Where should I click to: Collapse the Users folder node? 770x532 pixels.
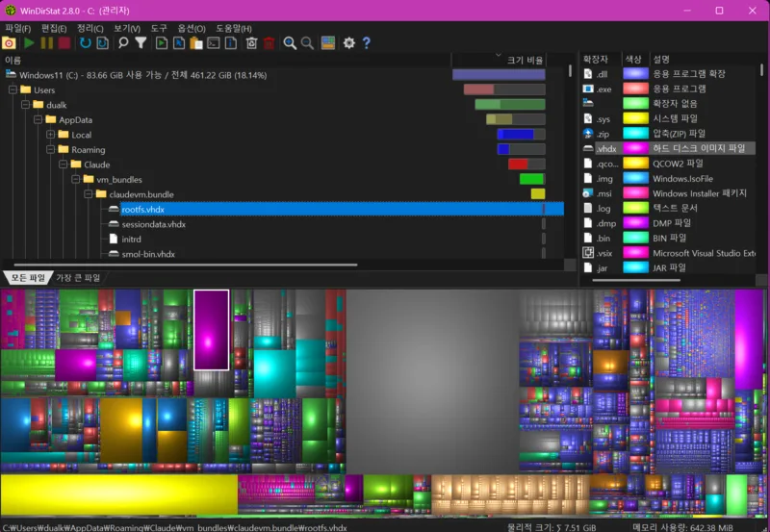[x=13, y=89]
